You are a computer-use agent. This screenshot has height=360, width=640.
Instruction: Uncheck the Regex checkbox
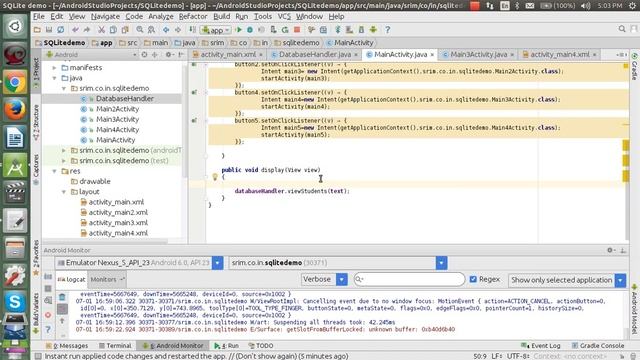[x=473, y=279]
